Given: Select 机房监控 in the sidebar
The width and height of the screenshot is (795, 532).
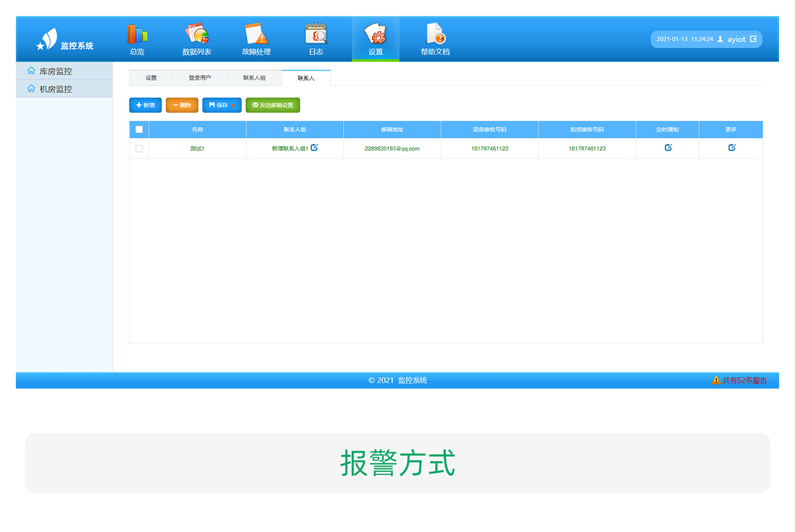Looking at the screenshot, I should [x=56, y=89].
